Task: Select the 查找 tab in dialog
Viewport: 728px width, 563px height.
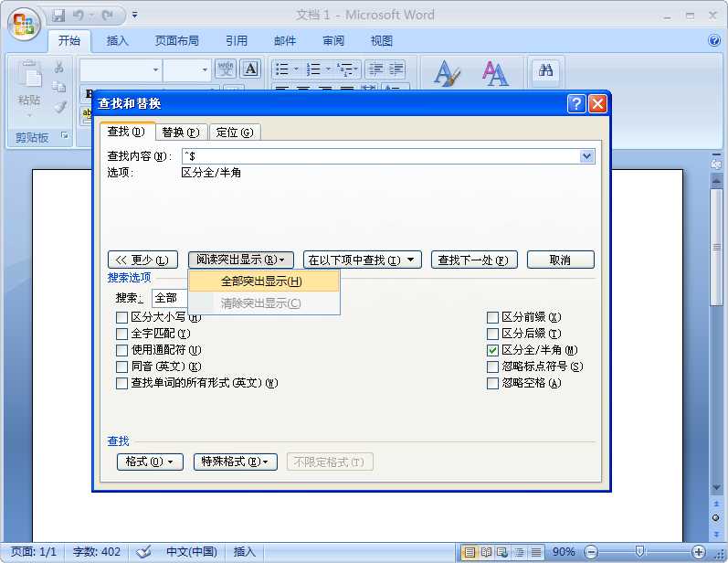Action: tap(127, 132)
